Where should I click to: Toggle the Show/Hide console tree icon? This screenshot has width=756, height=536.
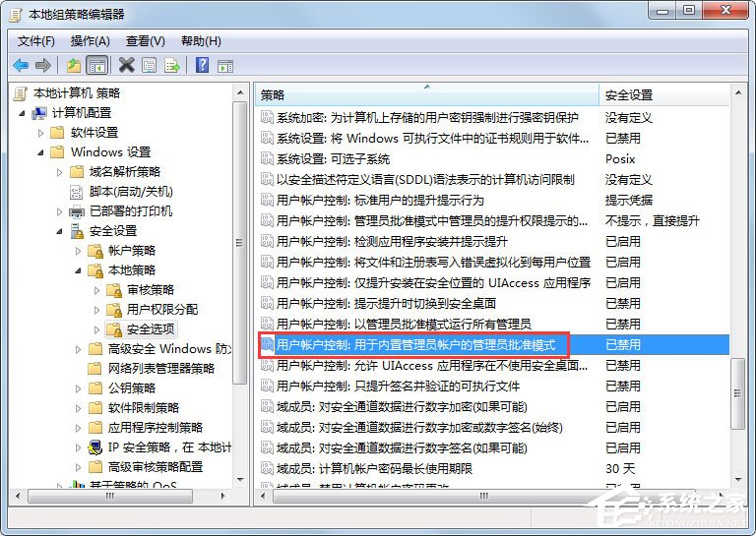tap(96, 65)
